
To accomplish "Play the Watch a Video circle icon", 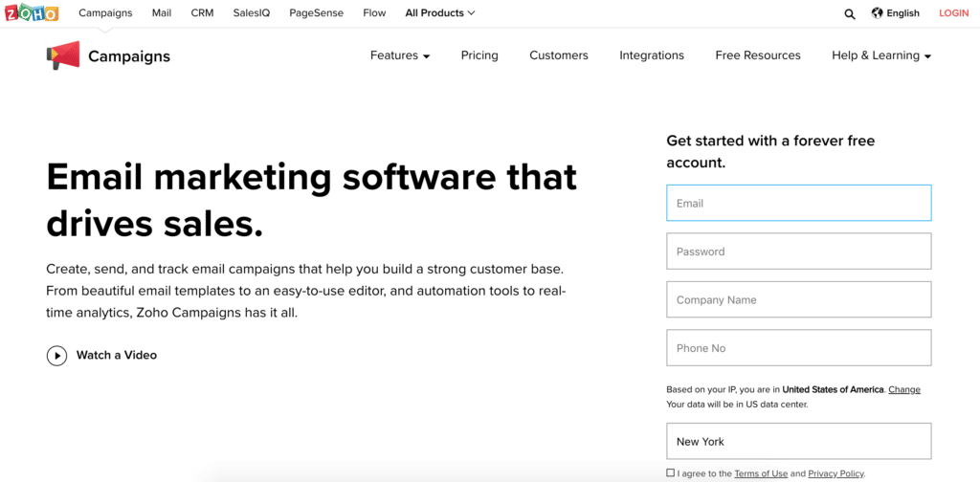I will click(56, 355).
